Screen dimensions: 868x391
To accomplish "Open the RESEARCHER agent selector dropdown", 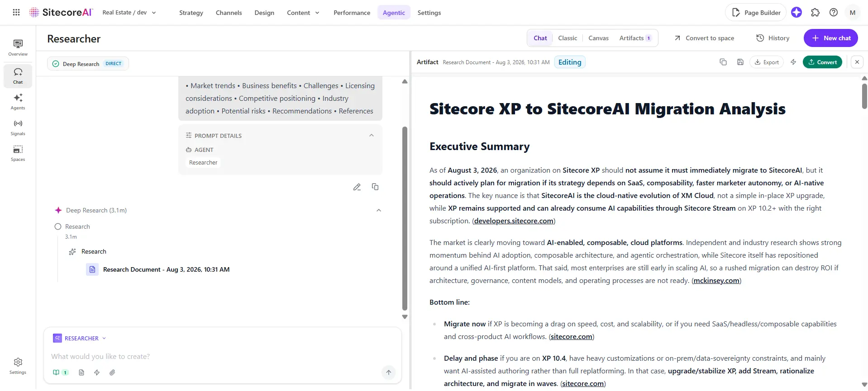I will pyautogui.click(x=80, y=338).
